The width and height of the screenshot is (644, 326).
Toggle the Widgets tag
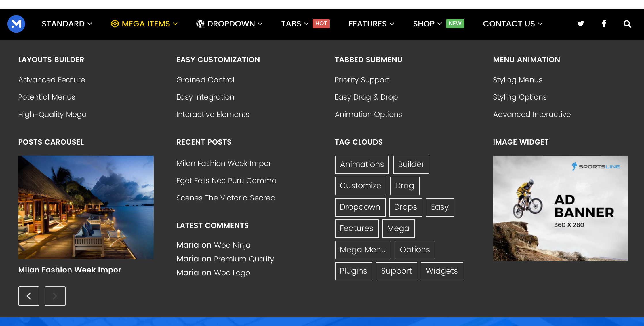tap(442, 271)
